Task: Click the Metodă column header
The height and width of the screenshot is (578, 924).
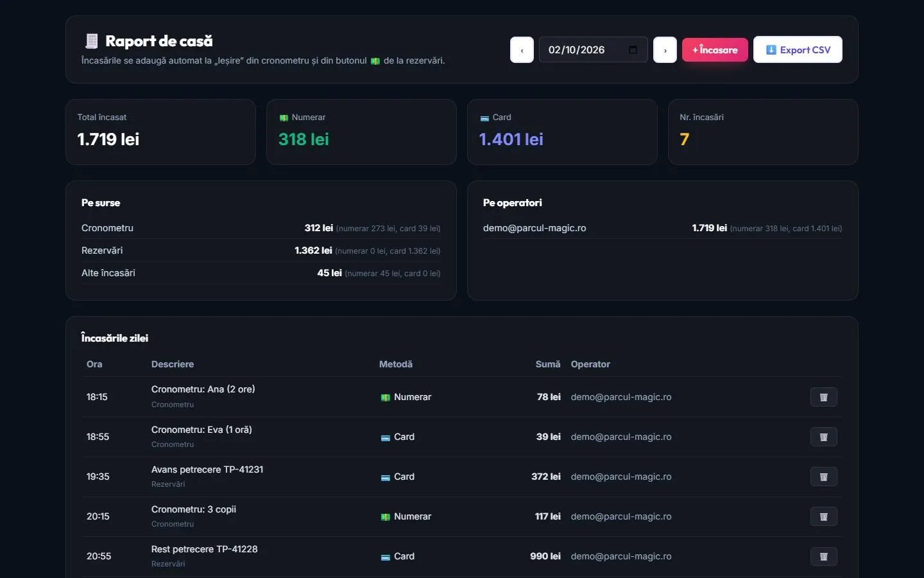Action: pyautogui.click(x=396, y=364)
